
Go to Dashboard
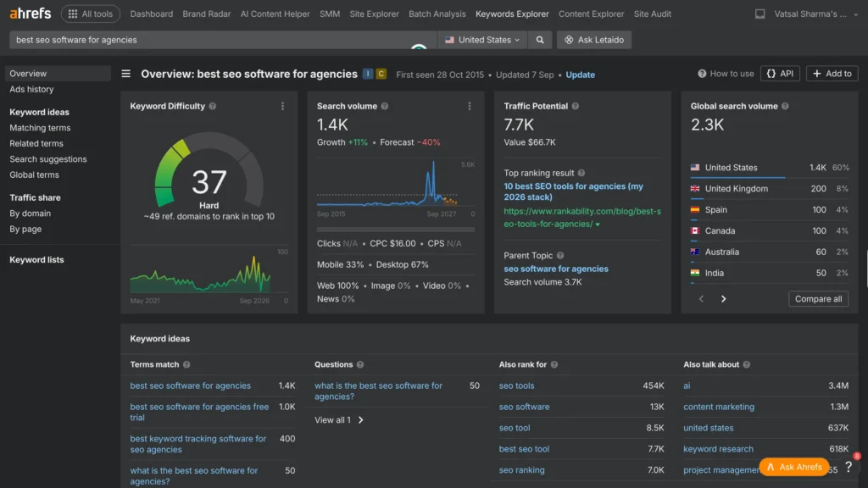[x=151, y=14]
